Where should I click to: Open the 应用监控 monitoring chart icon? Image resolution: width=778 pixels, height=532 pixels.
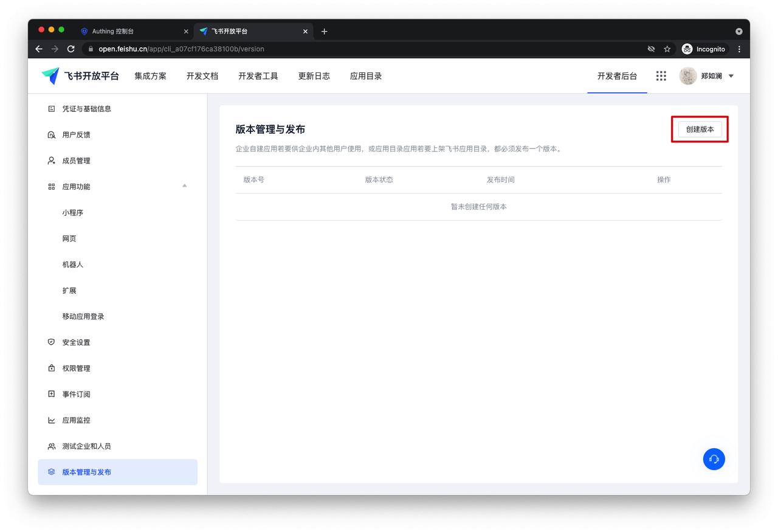[x=51, y=420]
